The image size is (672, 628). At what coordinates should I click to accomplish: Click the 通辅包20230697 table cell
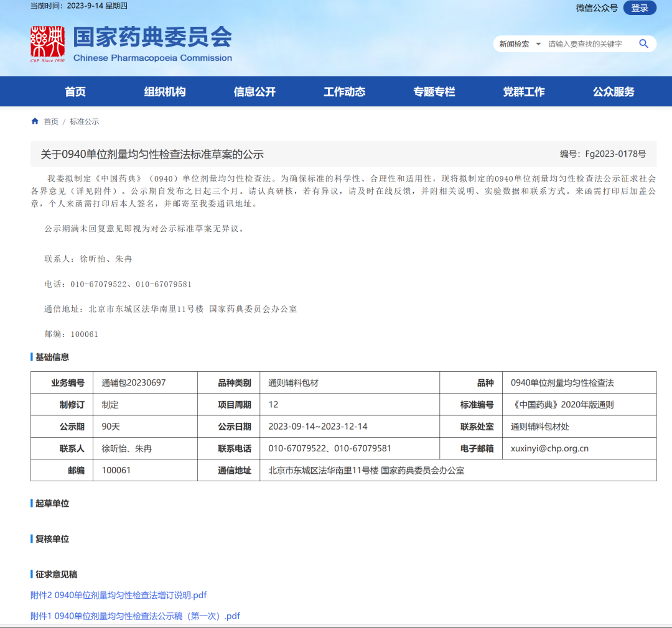(x=145, y=382)
